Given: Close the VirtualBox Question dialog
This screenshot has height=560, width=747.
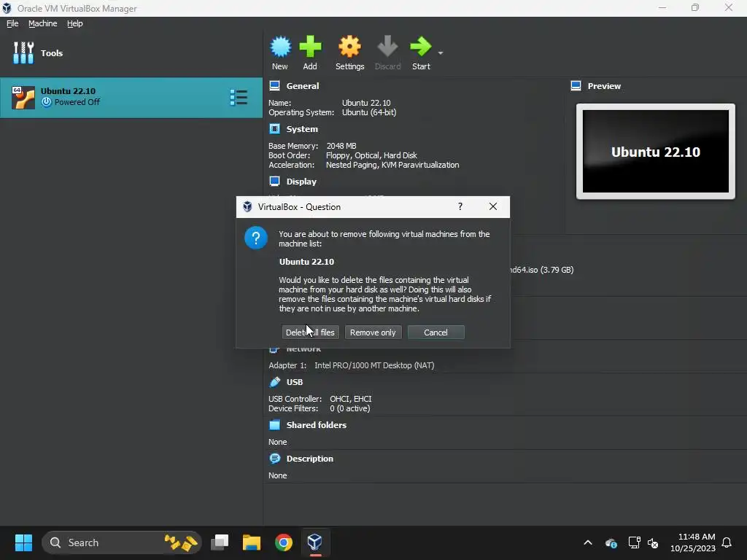Looking at the screenshot, I should point(493,206).
